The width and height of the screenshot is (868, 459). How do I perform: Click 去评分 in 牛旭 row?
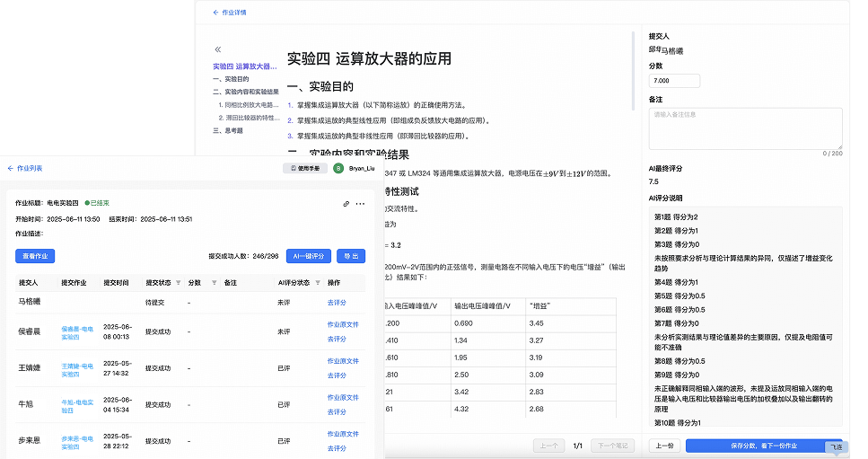click(x=337, y=412)
